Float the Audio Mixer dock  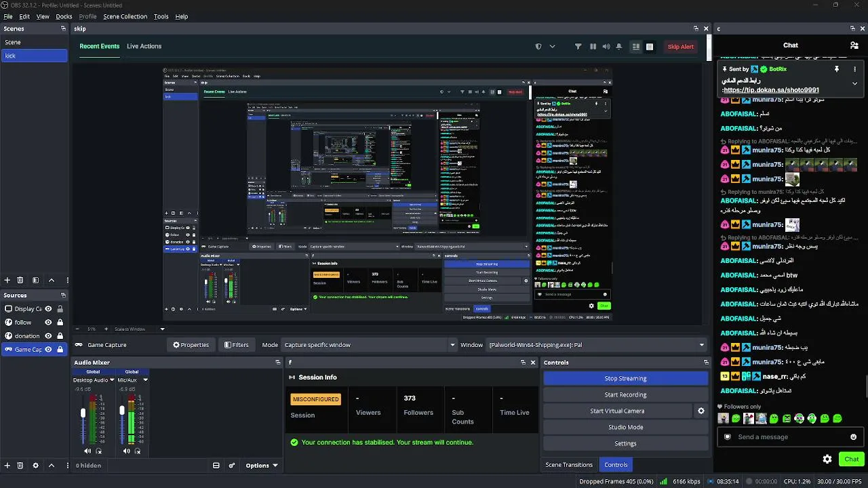277,363
